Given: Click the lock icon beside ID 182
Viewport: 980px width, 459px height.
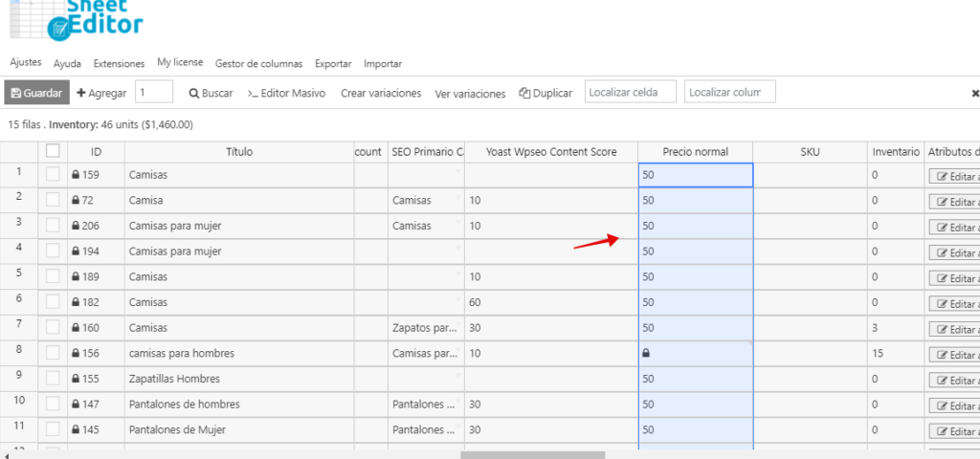Looking at the screenshot, I should click(x=76, y=302).
